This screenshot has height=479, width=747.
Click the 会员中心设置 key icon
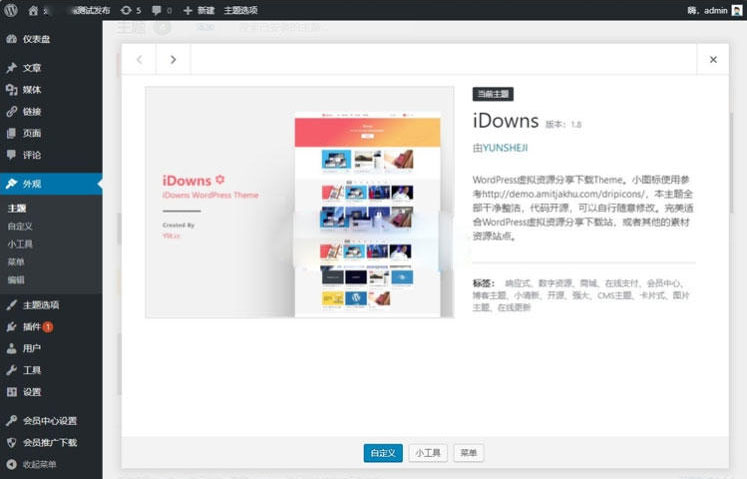12,420
